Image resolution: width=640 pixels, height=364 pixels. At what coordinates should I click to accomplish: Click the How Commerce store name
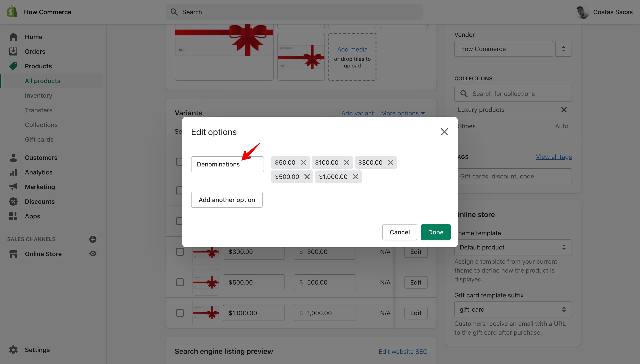click(48, 12)
